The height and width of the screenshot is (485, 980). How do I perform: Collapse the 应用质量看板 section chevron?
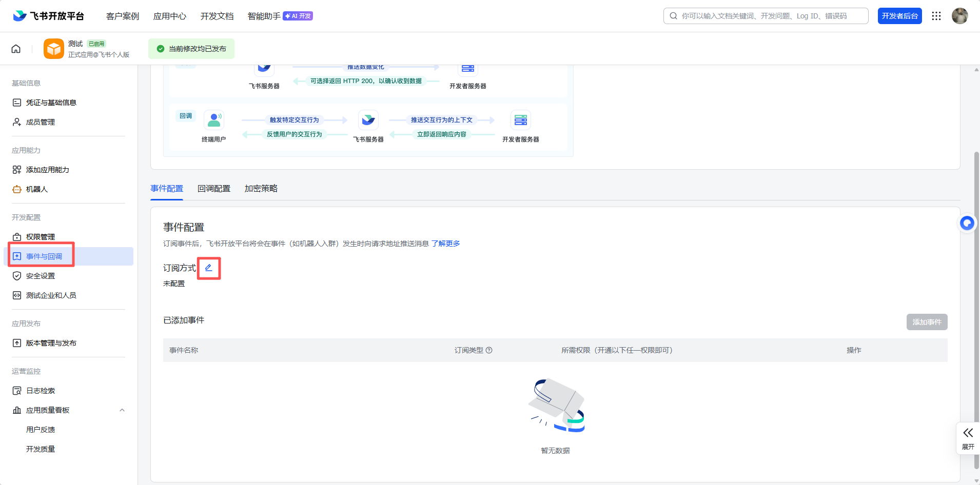pyautogui.click(x=122, y=410)
